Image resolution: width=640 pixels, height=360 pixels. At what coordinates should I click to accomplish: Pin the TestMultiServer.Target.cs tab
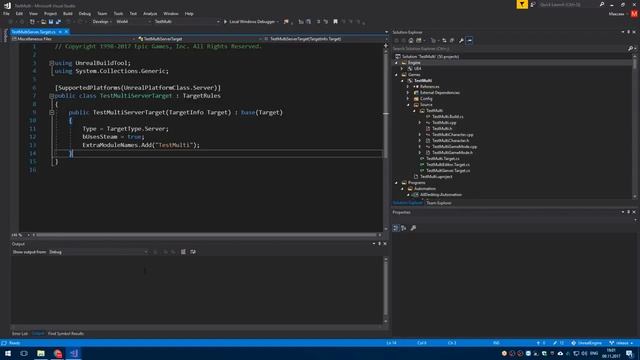[x=60, y=32]
